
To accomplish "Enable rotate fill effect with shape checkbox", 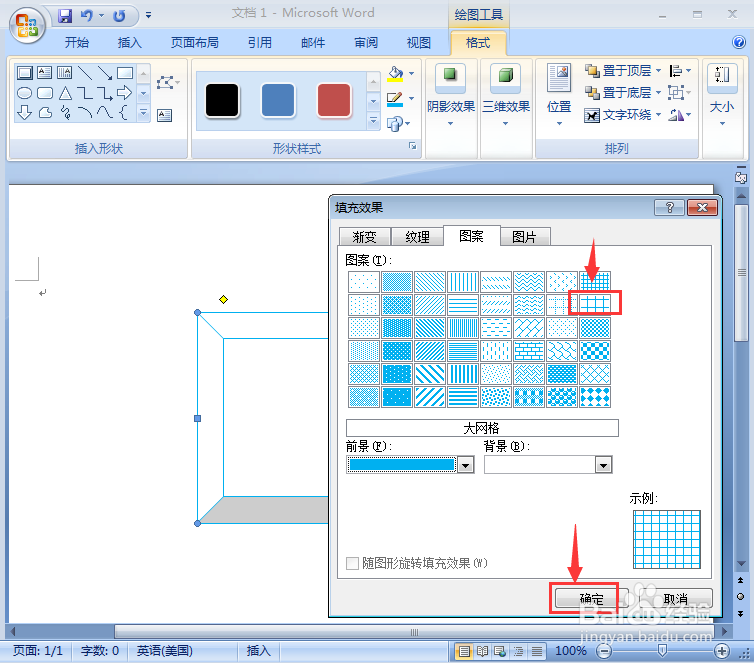I will coord(352,563).
